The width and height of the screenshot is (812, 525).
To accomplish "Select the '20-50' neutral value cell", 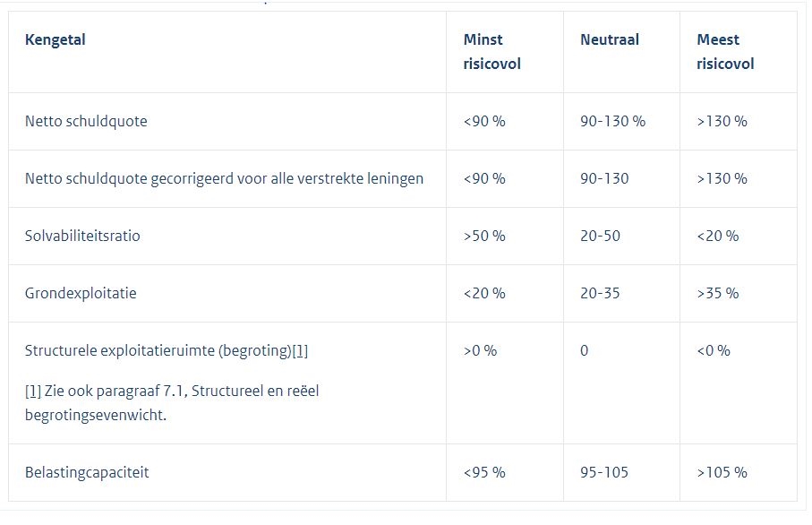I will [600, 236].
